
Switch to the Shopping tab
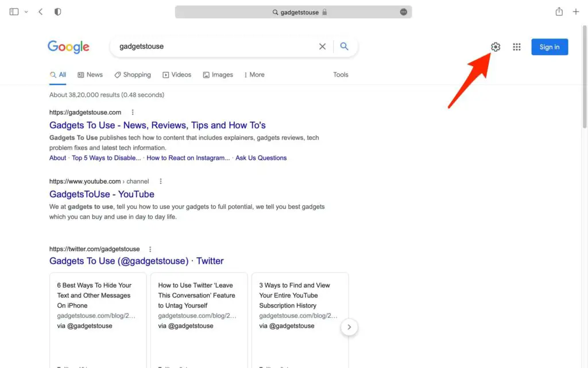pos(133,75)
